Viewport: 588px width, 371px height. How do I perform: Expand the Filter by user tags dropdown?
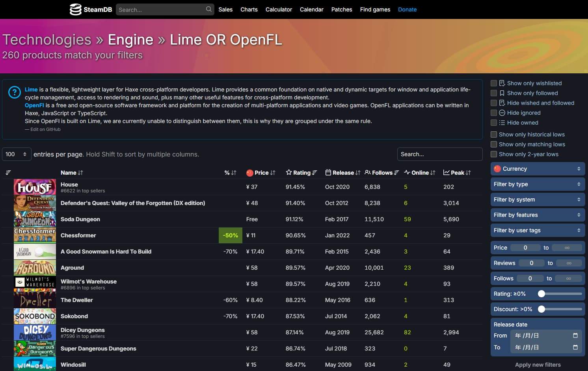538,230
